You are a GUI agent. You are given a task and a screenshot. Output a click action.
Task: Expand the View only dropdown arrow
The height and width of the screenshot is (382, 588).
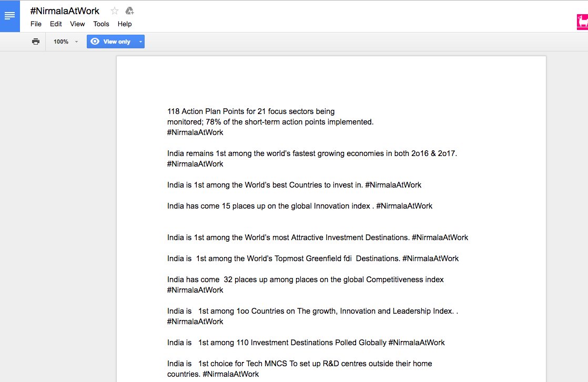pos(140,42)
